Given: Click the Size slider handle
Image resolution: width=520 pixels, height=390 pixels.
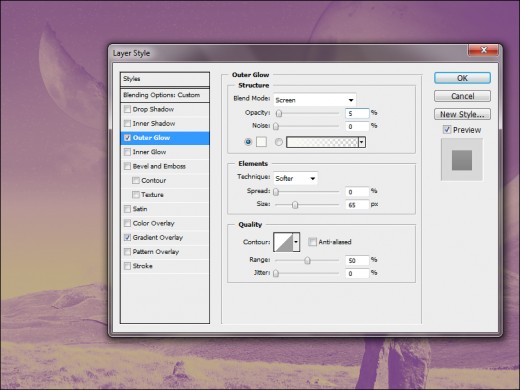Looking at the screenshot, I should [295, 205].
